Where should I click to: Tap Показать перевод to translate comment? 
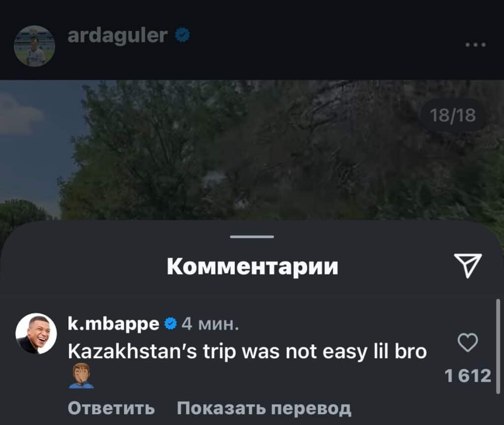[x=264, y=408]
